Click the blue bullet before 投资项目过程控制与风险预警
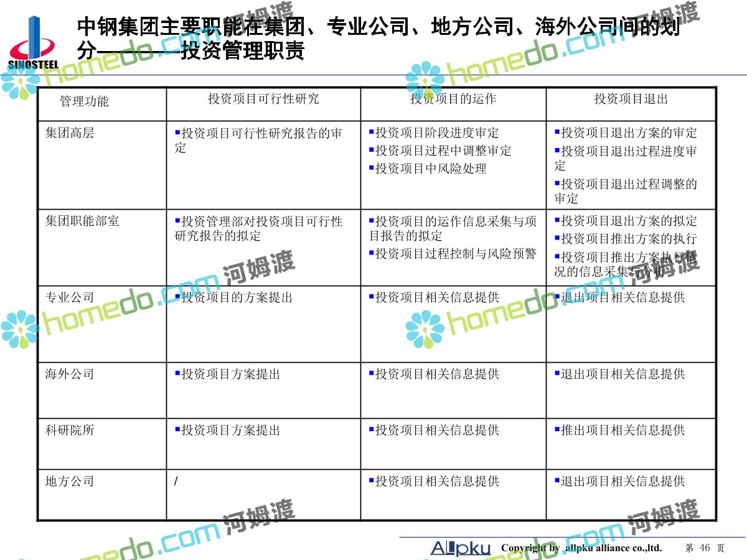Image resolution: width=747 pixels, height=560 pixels. click(371, 253)
